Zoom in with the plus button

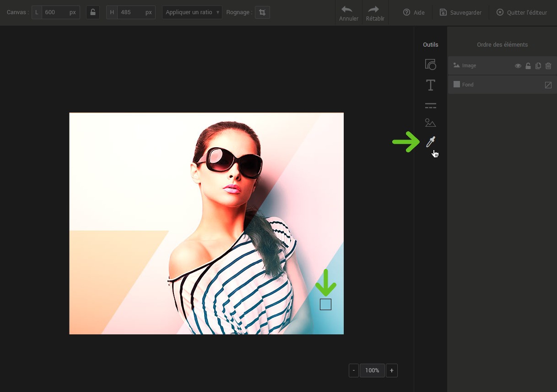pyautogui.click(x=392, y=371)
